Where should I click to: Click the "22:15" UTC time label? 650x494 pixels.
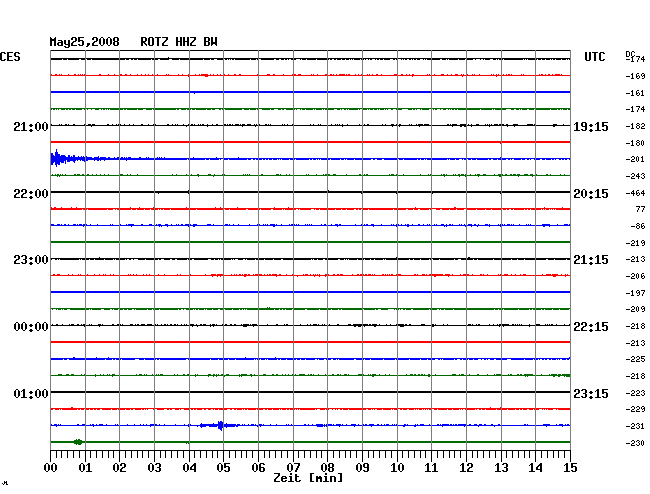(591, 327)
